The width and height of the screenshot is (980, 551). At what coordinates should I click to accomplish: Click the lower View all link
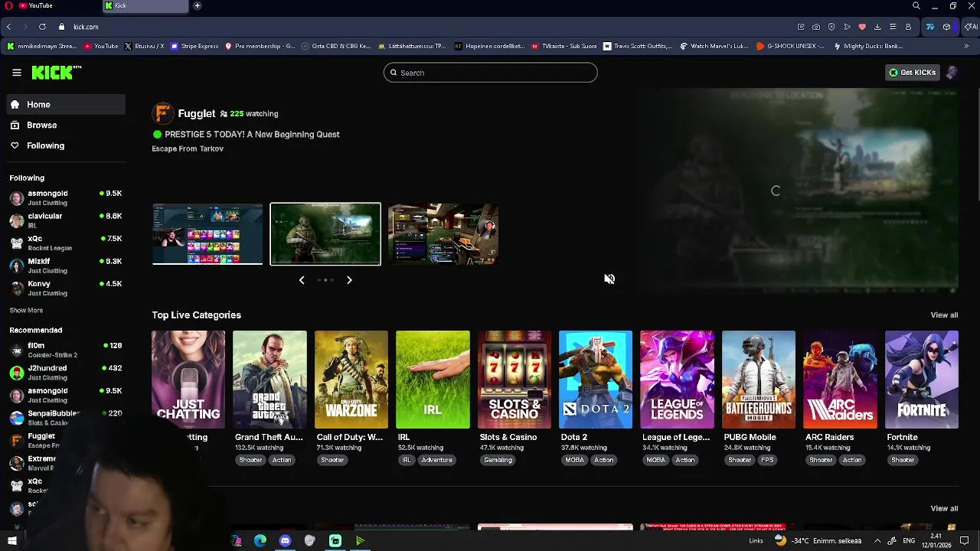(944, 509)
